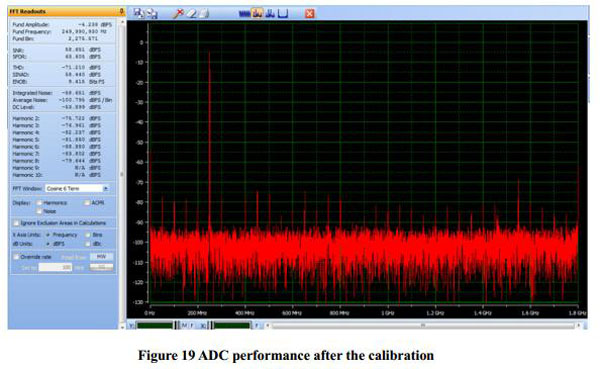Viewport: 600px width, 369px height.
Task: Check Ignore Exclusion Areas in Calculations
Action: click(x=16, y=223)
